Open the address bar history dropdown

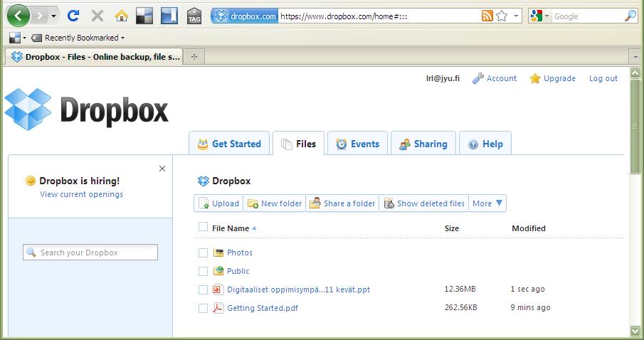click(x=517, y=16)
